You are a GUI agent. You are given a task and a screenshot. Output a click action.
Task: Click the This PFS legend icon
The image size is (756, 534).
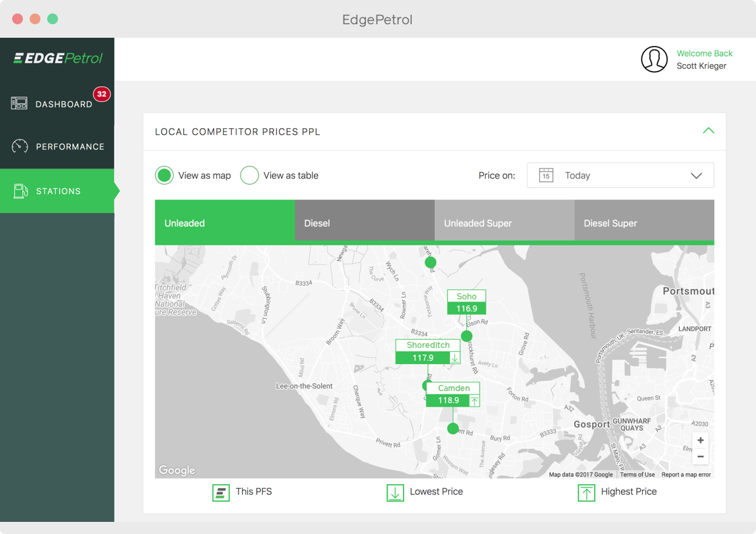(x=220, y=492)
